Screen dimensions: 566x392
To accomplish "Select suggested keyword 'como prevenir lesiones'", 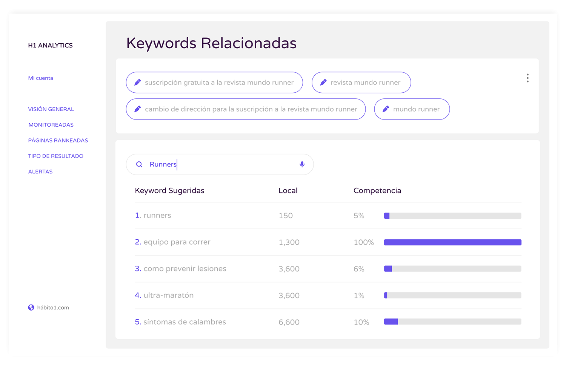I will tap(185, 269).
